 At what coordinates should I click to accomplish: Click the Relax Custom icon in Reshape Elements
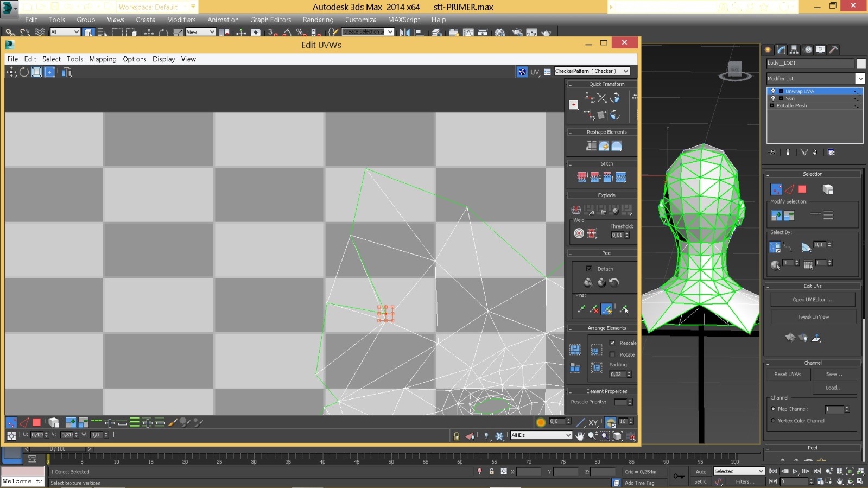(617, 146)
